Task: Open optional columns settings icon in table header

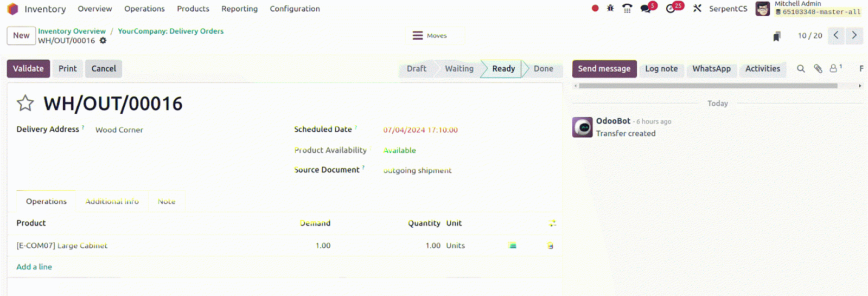Action: pos(552,223)
